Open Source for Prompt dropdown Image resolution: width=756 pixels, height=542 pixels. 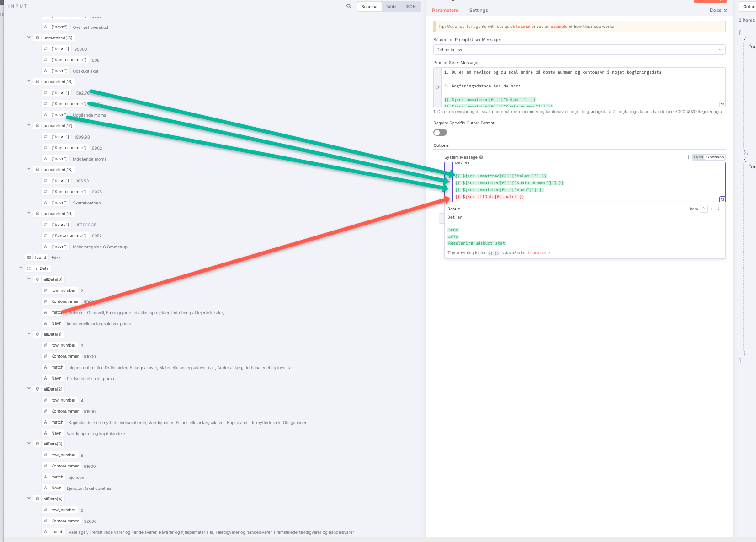pos(579,50)
